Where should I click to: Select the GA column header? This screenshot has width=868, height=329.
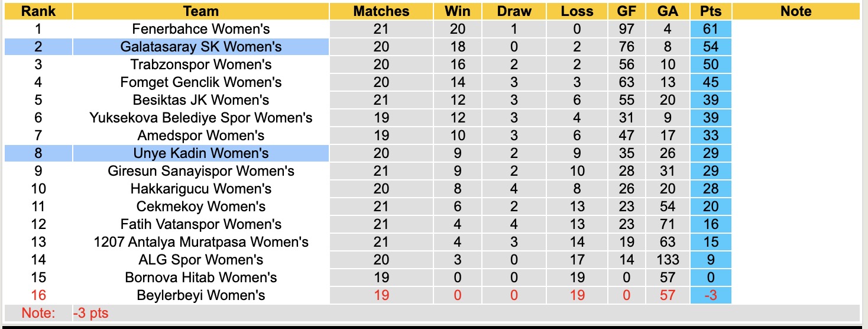point(668,11)
